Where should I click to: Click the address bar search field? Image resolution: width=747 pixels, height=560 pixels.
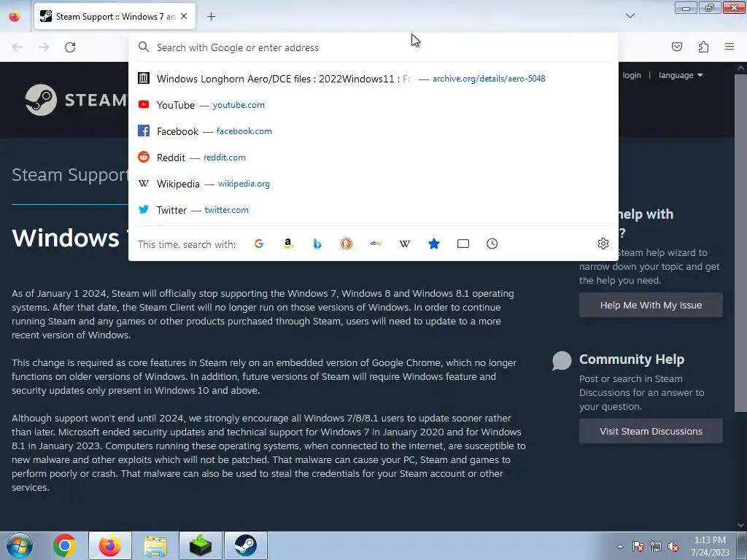point(373,47)
